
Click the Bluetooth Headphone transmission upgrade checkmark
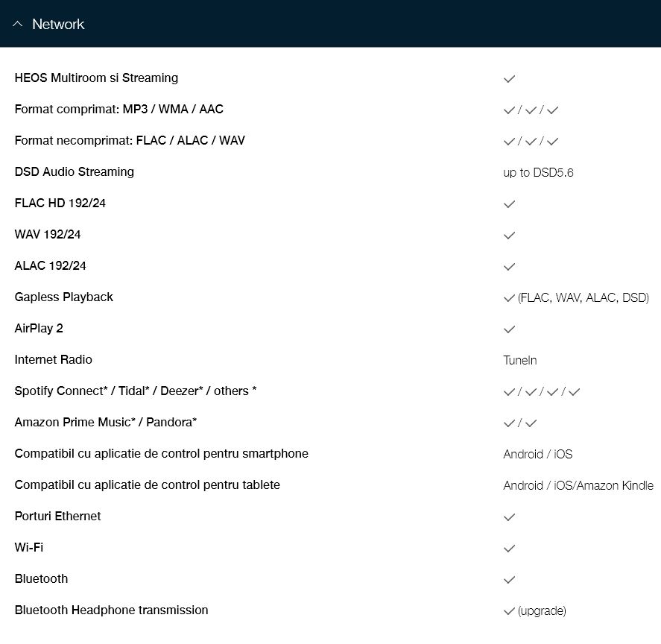pyautogui.click(x=509, y=611)
